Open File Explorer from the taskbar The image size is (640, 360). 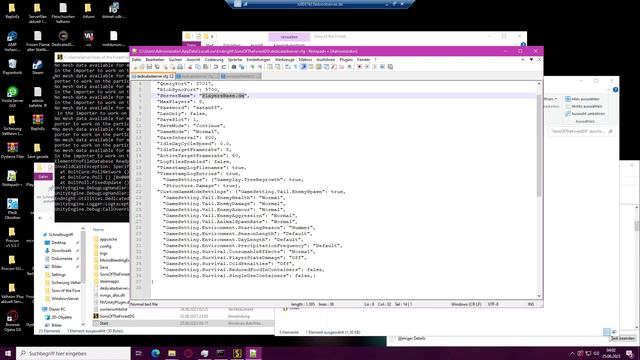172,353
